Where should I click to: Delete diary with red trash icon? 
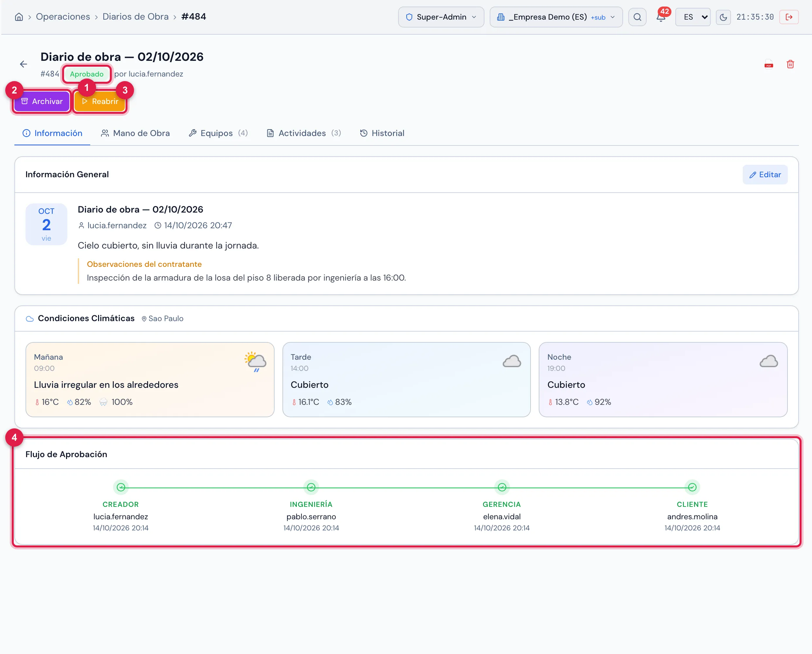tap(790, 64)
